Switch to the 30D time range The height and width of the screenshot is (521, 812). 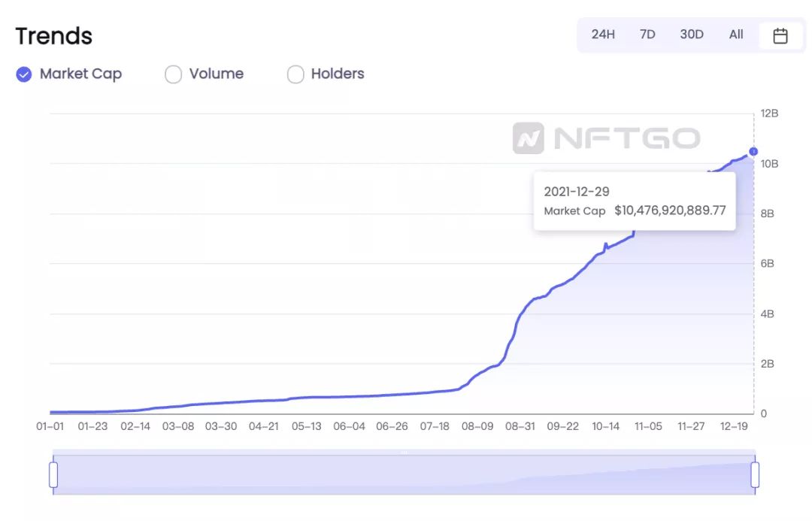[x=692, y=35]
